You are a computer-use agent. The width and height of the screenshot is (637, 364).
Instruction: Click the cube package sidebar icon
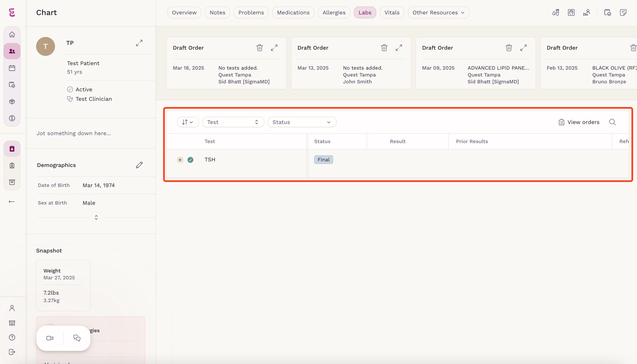[12, 101]
